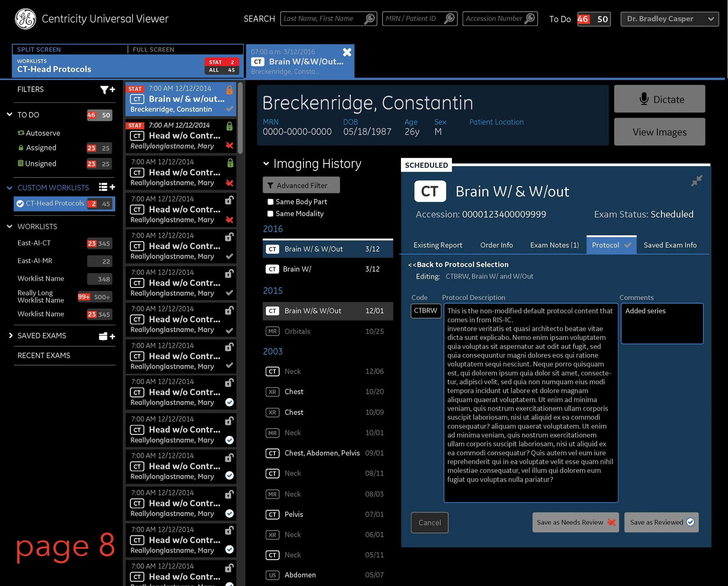The image size is (728, 586).
Task: Expand the Saved Exams section
Action: 10,336
